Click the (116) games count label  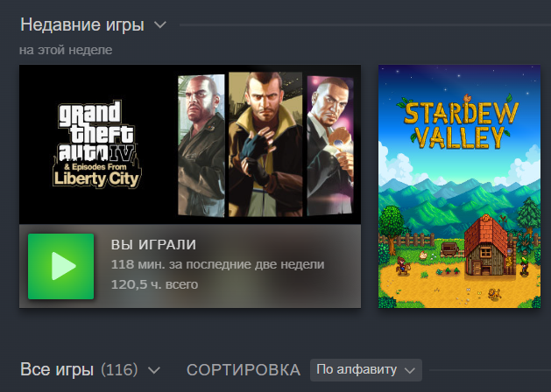click(x=119, y=369)
